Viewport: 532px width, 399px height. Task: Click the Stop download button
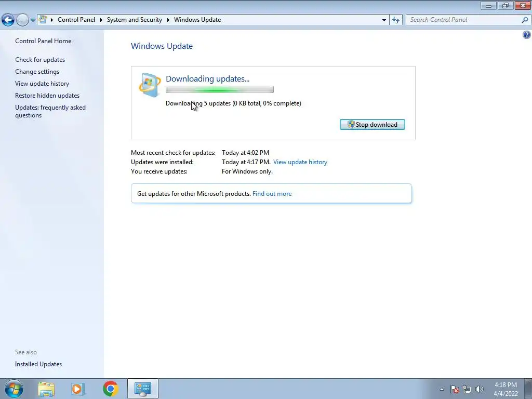coord(372,125)
